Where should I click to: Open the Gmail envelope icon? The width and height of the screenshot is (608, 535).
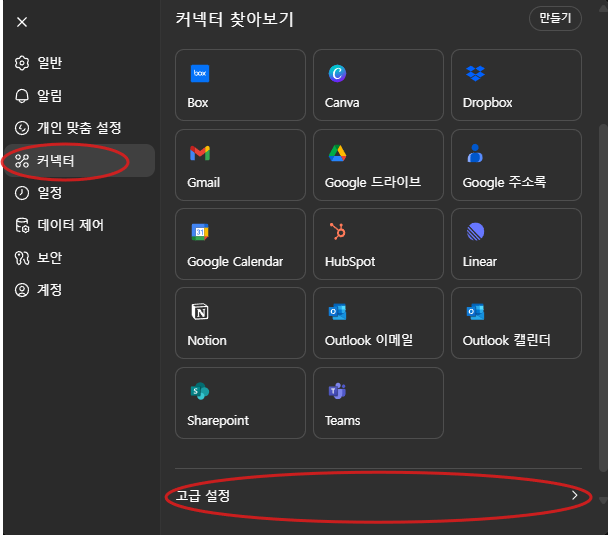[199, 153]
